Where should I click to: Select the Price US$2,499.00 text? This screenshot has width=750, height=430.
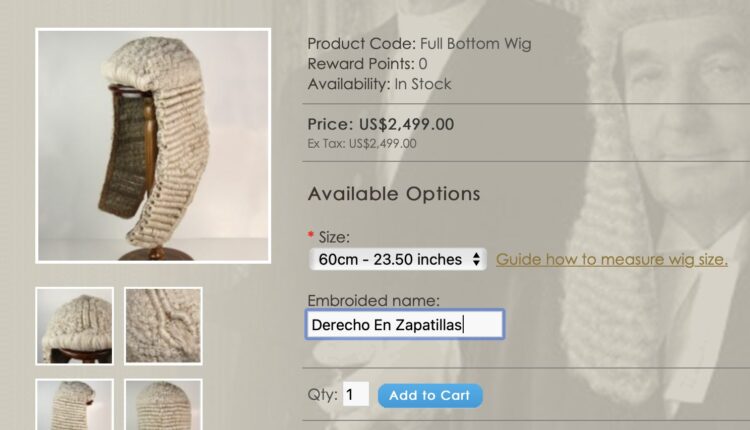pyautogui.click(x=381, y=124)
